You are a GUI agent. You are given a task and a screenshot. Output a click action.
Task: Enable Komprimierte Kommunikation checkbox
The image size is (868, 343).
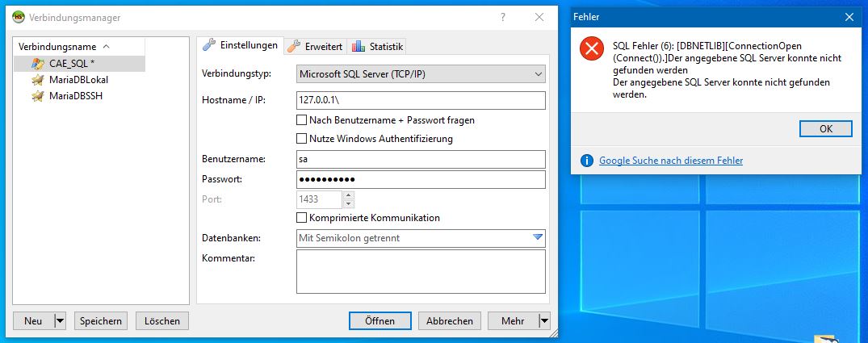click(302, 217)
